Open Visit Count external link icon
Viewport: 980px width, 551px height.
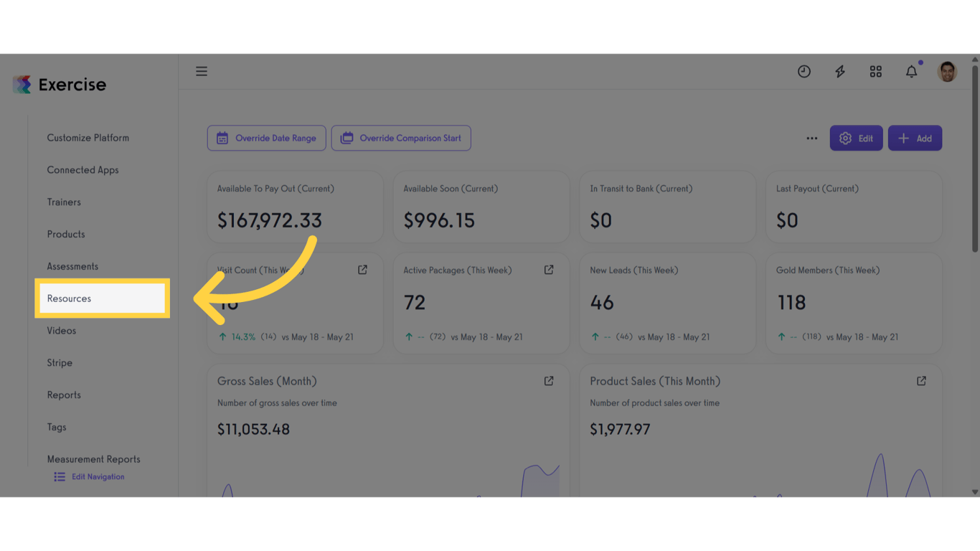(362, 270)
